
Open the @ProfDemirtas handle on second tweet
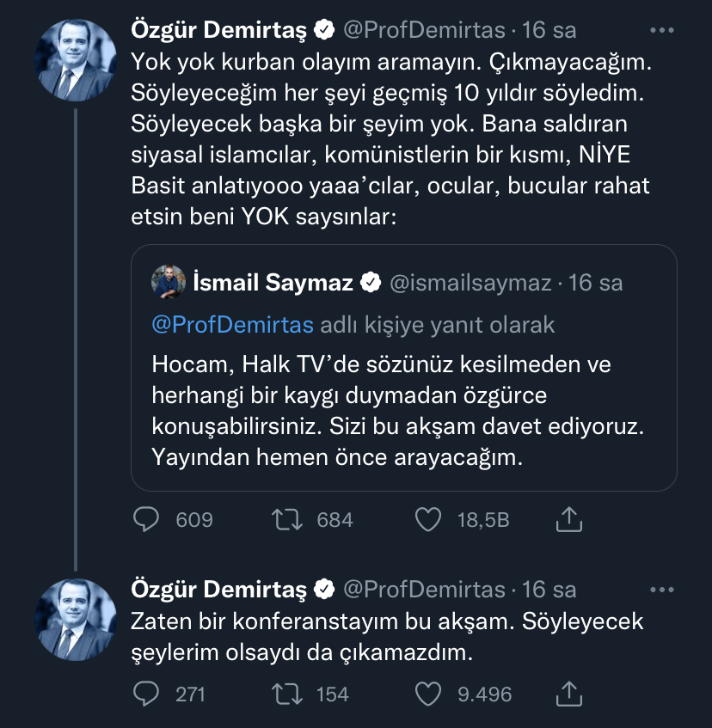424,590
